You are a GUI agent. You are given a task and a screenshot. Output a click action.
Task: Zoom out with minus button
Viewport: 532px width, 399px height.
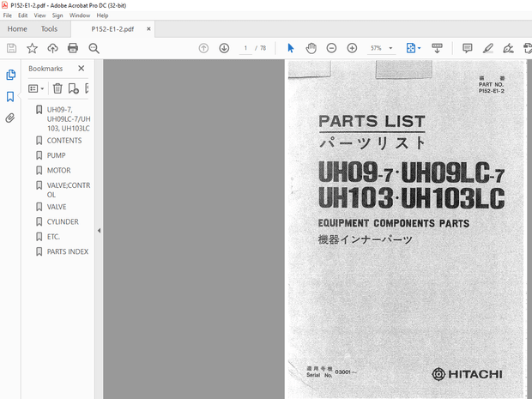point(331,48)
